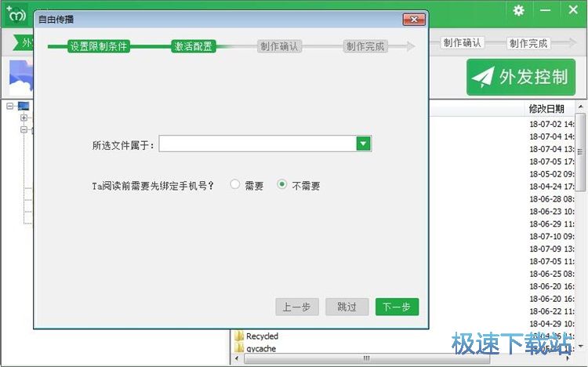
Task: Open settings via the gear icon
Action: click(519, 10)
